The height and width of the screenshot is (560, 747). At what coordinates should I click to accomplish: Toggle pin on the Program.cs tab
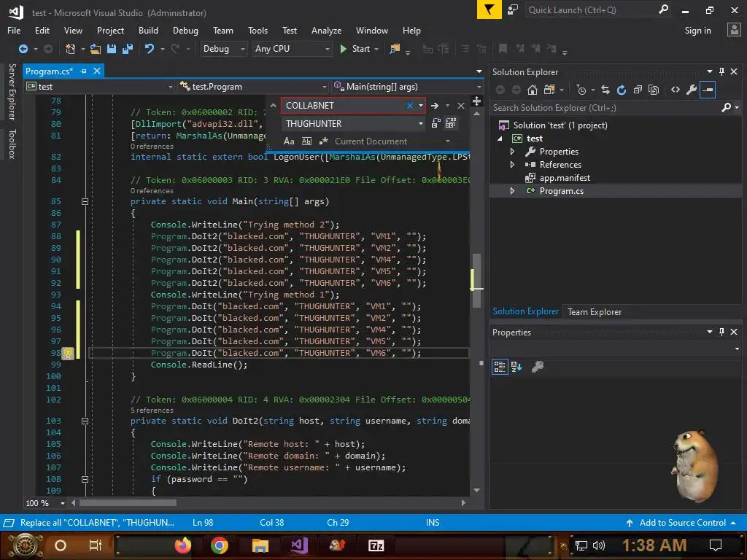tap(83, 71)
